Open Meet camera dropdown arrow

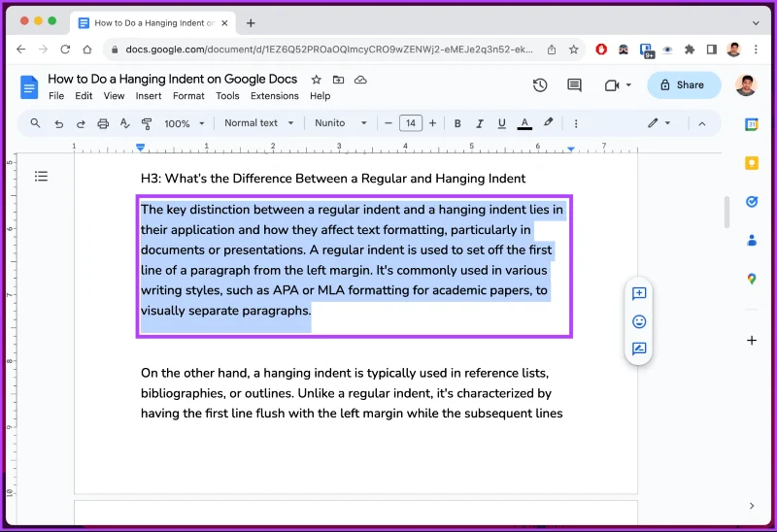628,85
